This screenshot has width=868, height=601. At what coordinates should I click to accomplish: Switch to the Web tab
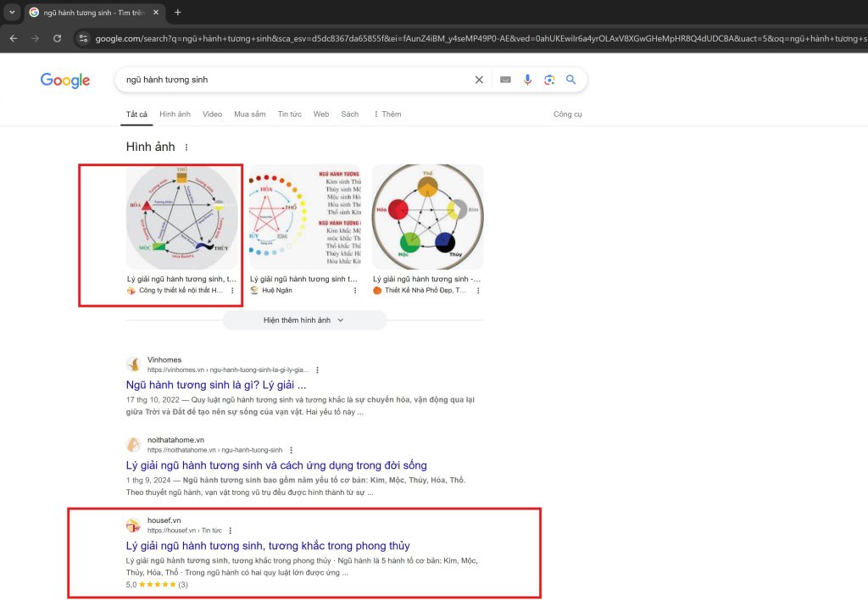pyautogui.click(x=321, y=114)
